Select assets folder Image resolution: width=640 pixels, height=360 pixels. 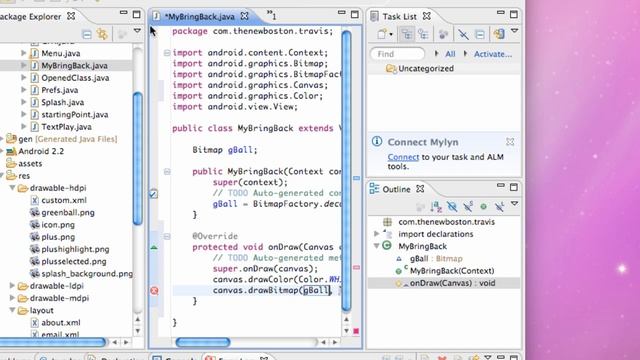[30, 164]
